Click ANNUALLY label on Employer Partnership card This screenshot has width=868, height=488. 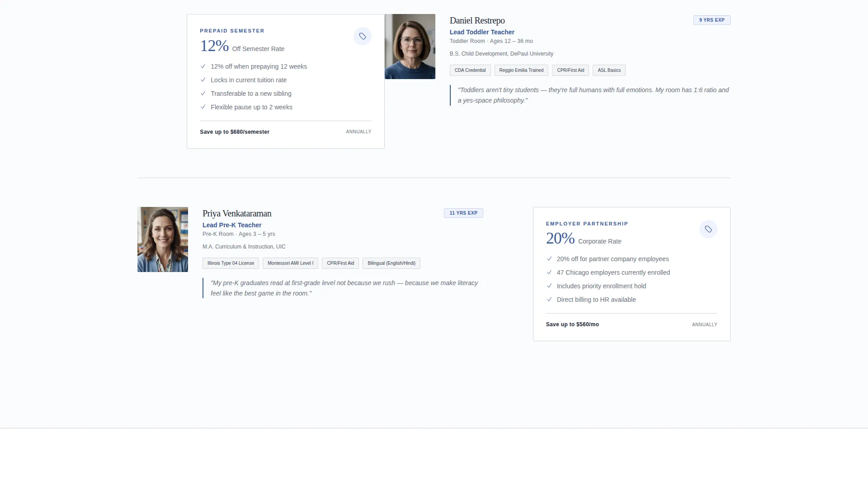click(x=704, y=324)
